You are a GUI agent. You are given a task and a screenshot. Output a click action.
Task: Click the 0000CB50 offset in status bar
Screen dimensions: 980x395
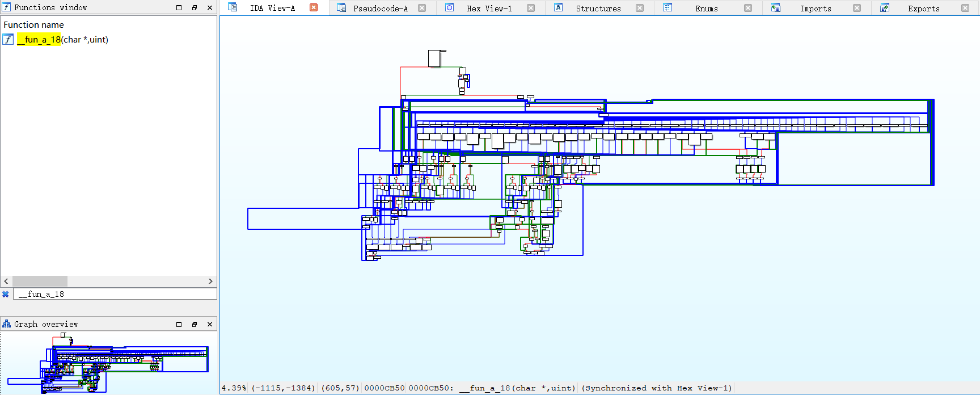pyautogui.click(x=384, y=388)
